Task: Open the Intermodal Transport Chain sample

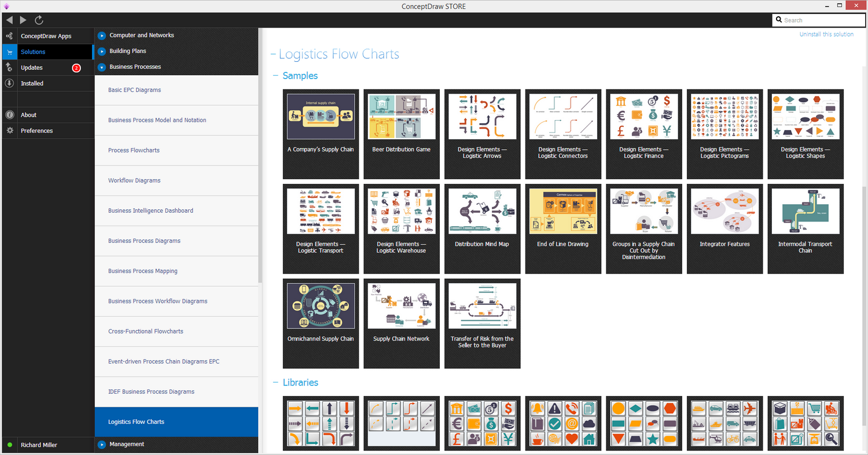Action: (x=806, y=229)
